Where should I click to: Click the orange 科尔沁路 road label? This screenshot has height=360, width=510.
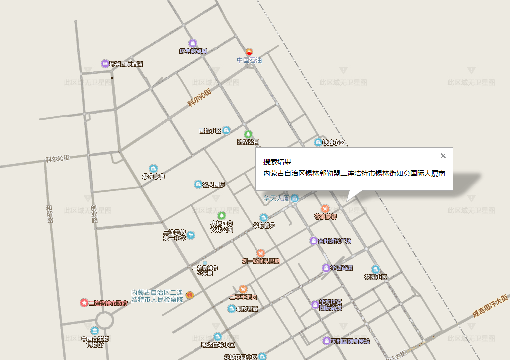(x=199, y=98)
